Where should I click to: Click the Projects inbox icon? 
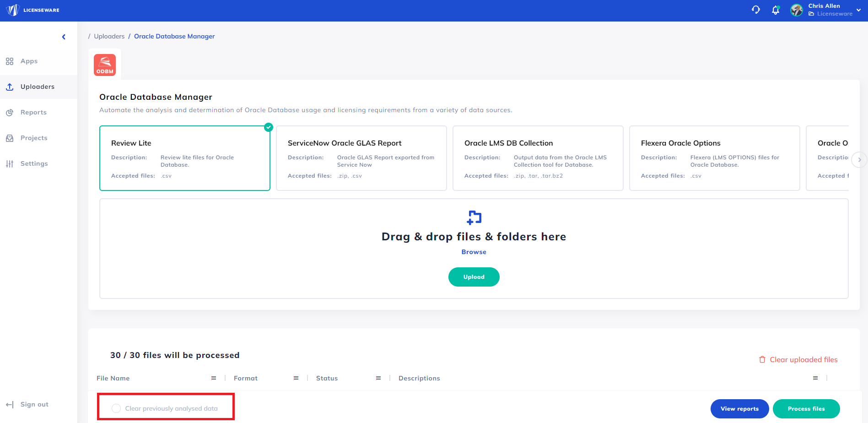pos(10,138)
